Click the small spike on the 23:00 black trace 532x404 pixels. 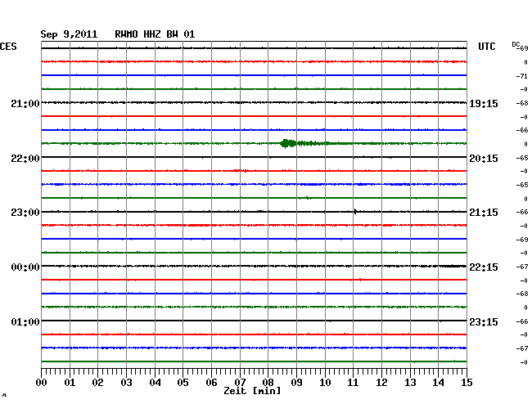click(x=355, y=212)
